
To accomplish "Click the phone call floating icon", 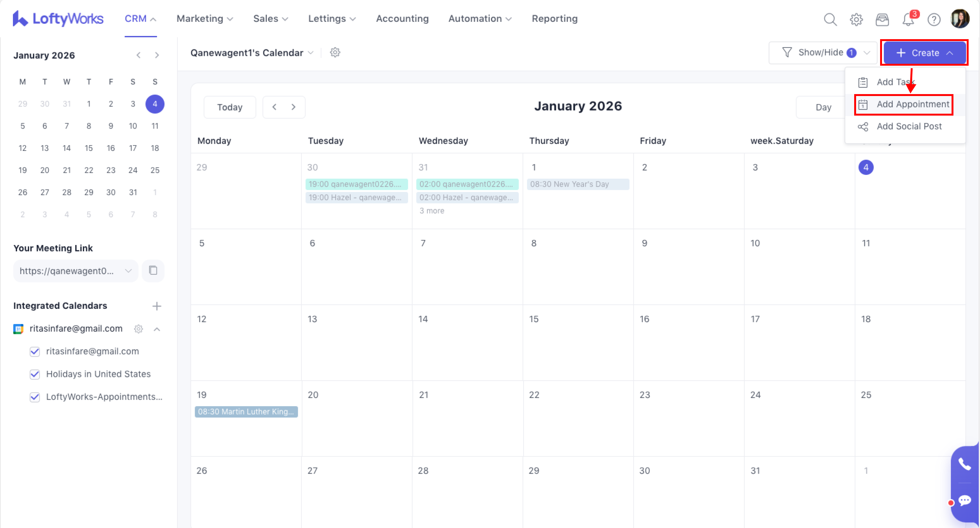I will pos(965,464).
